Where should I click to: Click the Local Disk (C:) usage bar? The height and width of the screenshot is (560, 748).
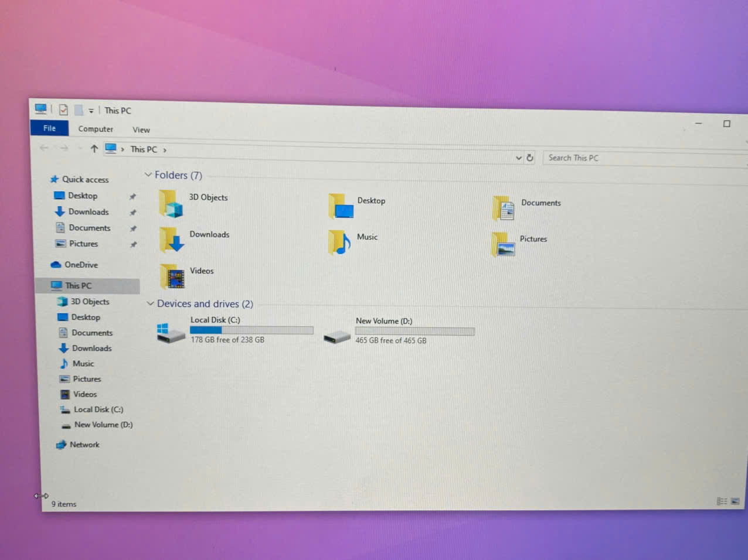(x=251, y=330)
